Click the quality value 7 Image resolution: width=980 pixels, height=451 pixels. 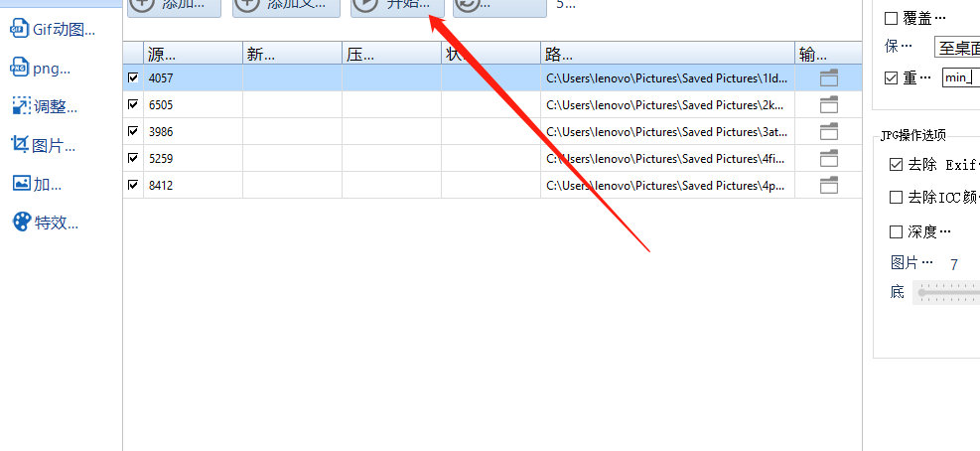click(954, 264)
